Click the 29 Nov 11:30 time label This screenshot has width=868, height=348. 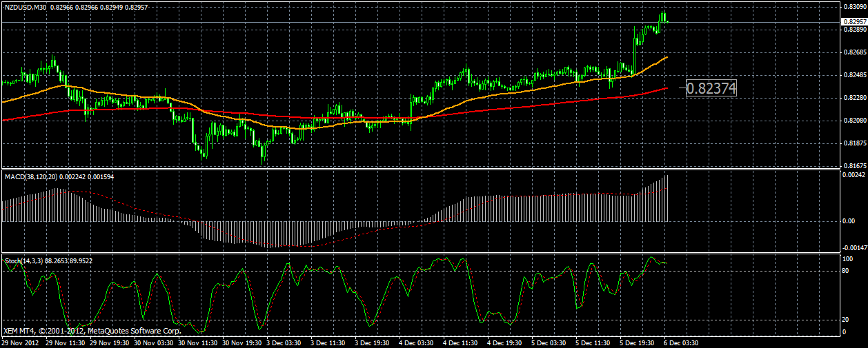(x=67, y=342)
